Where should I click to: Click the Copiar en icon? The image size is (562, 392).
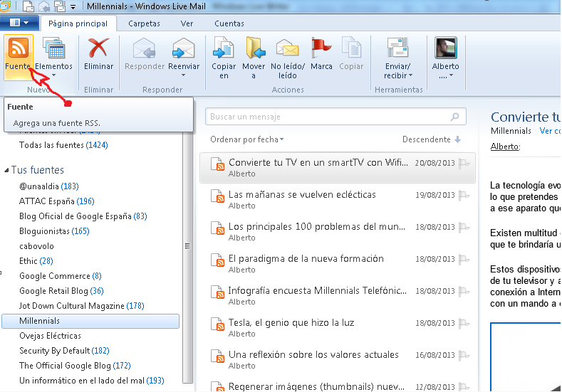pyautogui.click(x=224, y=48)
